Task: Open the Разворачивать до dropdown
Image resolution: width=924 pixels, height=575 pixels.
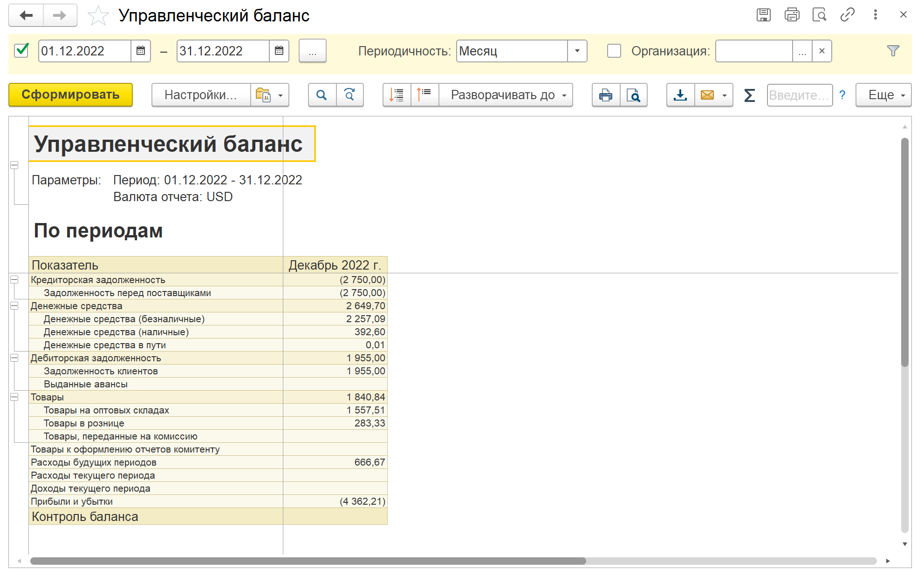Action: (505, 95)
